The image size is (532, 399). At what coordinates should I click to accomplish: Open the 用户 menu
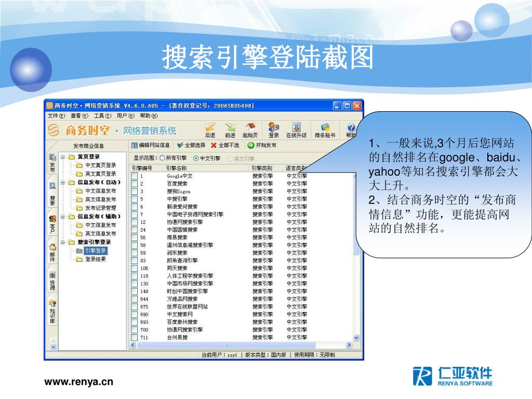pos(126,116)
